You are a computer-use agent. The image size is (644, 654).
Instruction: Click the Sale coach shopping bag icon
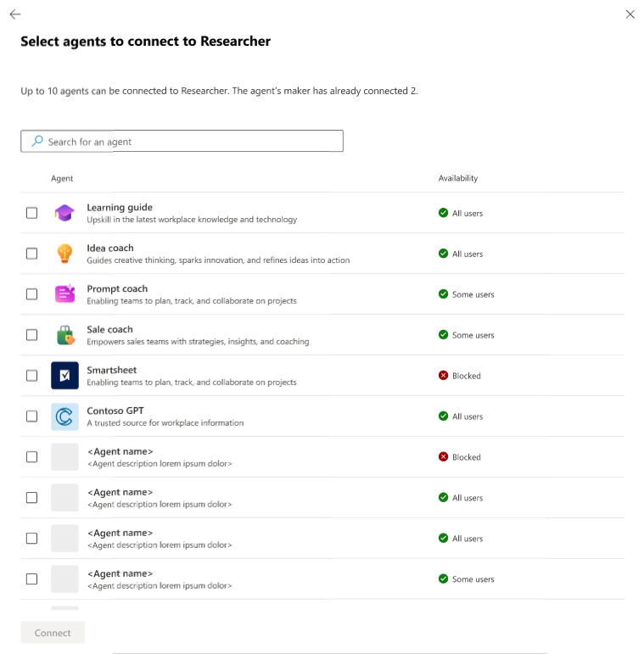coord(65,335)
